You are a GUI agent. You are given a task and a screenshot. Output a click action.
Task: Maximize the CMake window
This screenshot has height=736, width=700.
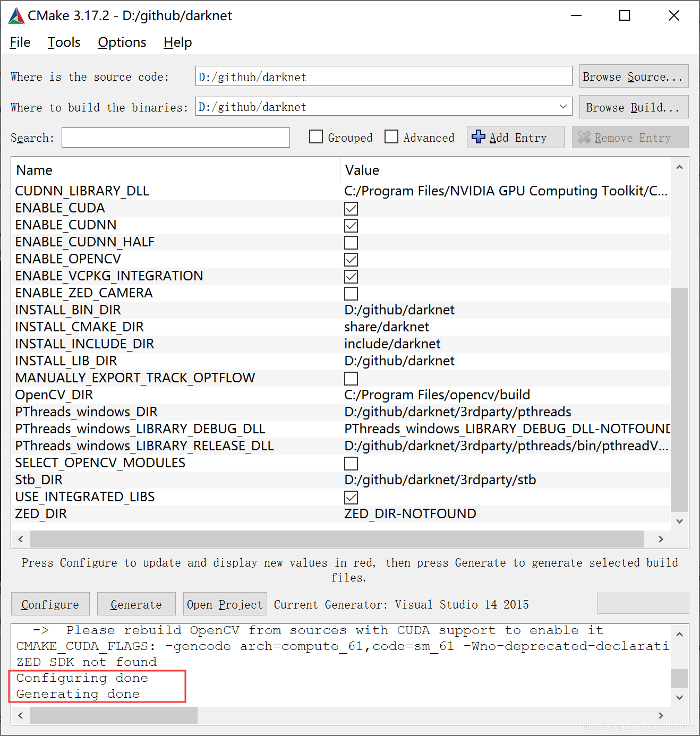click(x=625, y=16)
